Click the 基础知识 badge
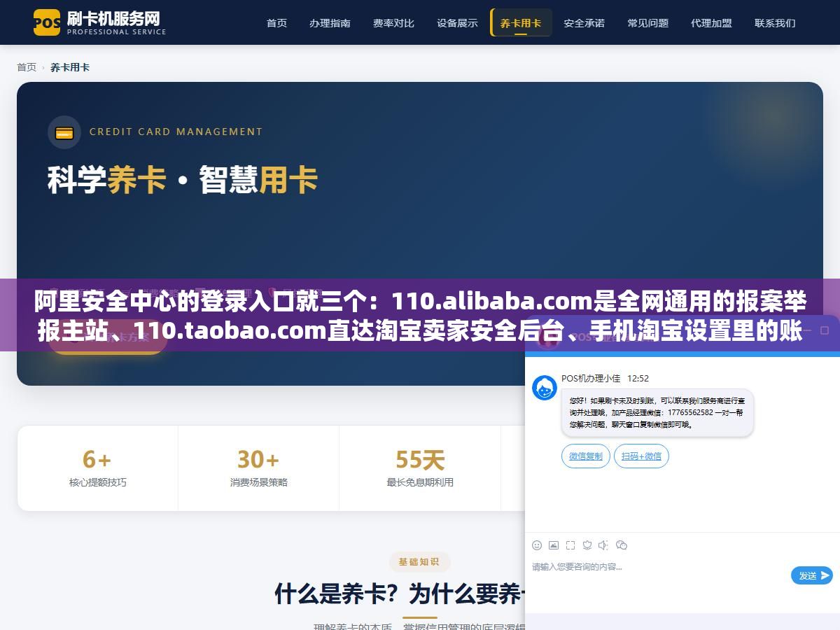Viewport: 840px width, 630px height. tap(419, 561)
